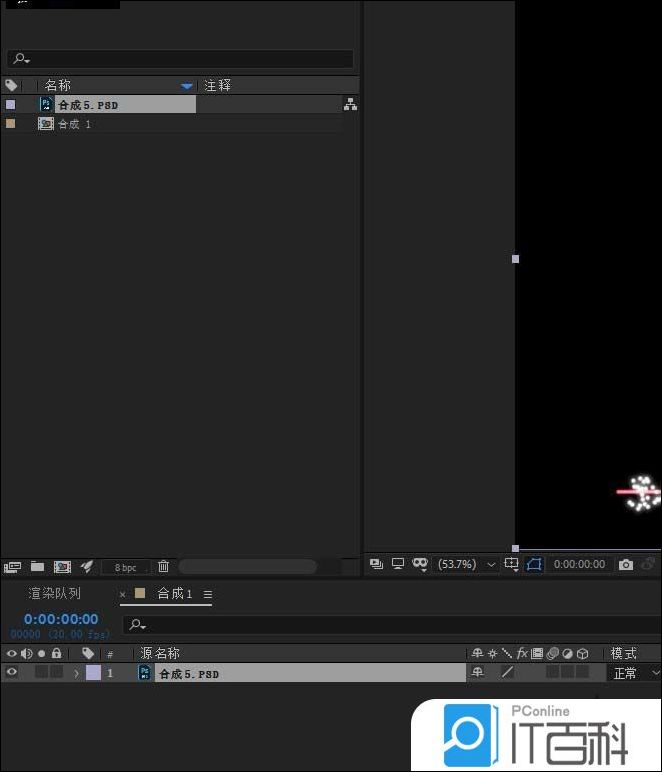Viewport: 662px width, 772px height.
Task: Click the 模式 column header
Action: pyautogui.click(x=624, y=653)
